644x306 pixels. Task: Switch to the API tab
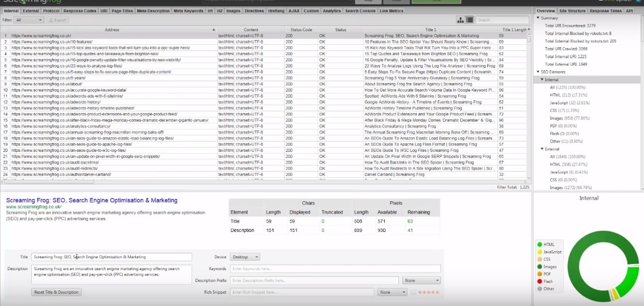[629, 11]
